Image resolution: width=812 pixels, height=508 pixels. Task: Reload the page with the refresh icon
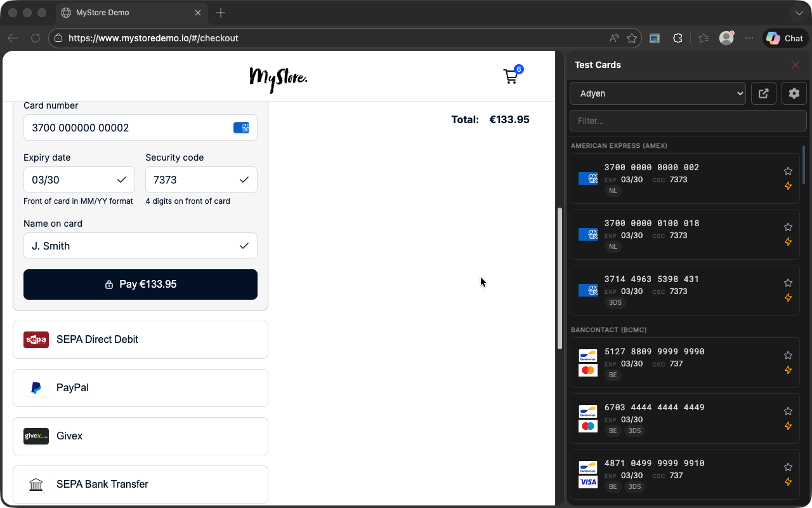[x=36, y=38]
